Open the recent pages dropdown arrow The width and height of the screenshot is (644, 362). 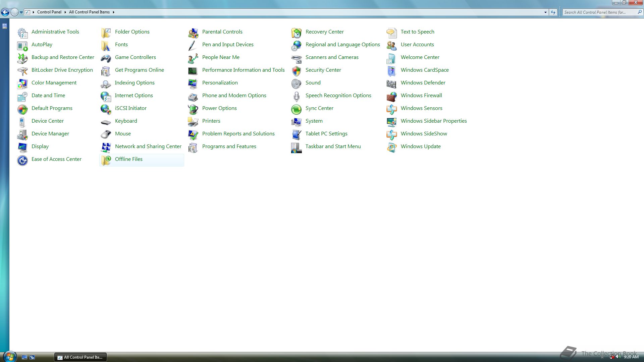pos(21,12)
